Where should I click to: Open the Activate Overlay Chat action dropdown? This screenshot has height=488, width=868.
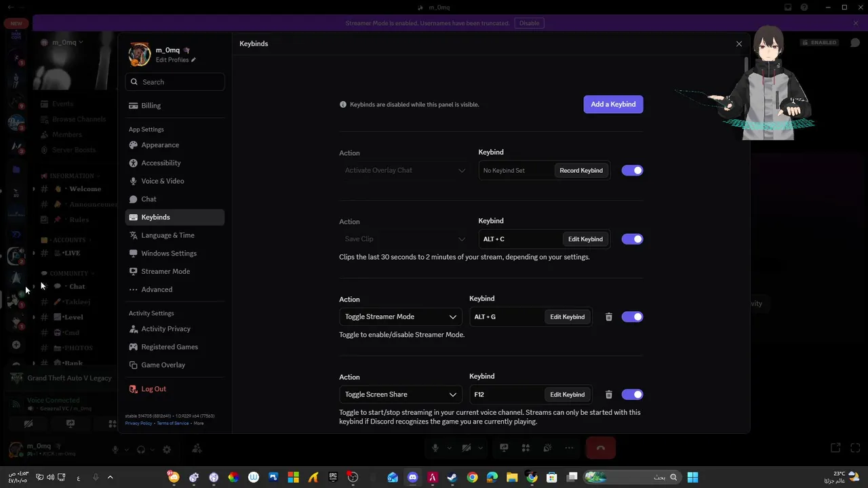point(405,170)
